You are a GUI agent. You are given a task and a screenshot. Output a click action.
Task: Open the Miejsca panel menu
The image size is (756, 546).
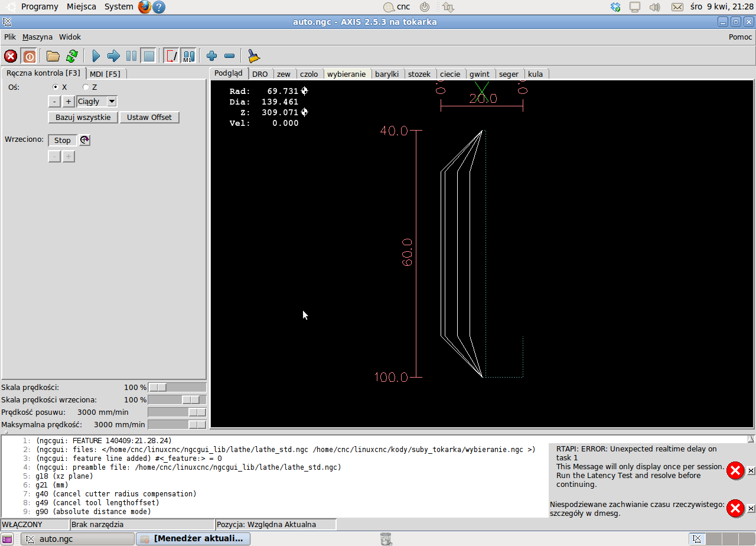pyautogui.click(x=82, y=6)
